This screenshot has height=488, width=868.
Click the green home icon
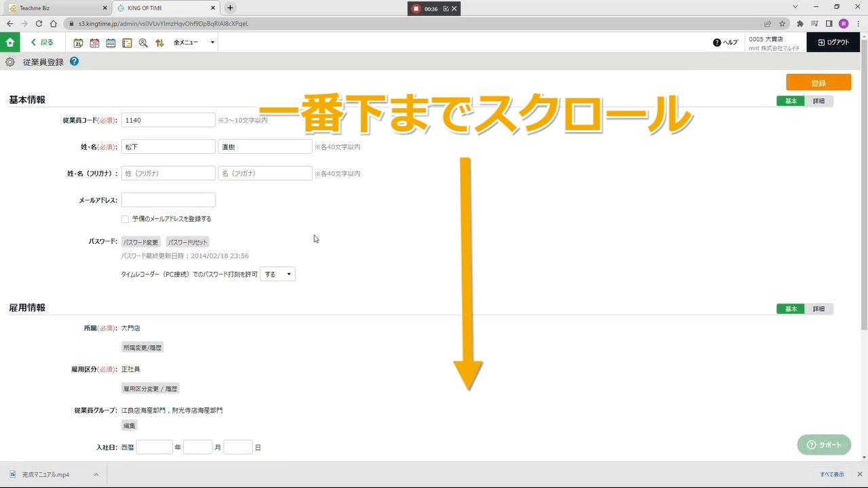click(9, 42)
